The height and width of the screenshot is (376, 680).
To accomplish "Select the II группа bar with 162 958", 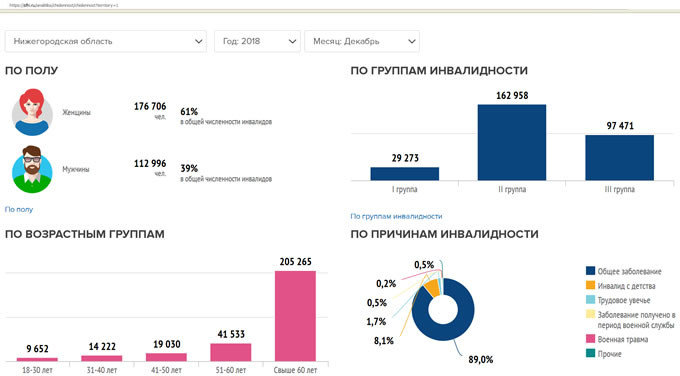I will [x=512, y=142].
